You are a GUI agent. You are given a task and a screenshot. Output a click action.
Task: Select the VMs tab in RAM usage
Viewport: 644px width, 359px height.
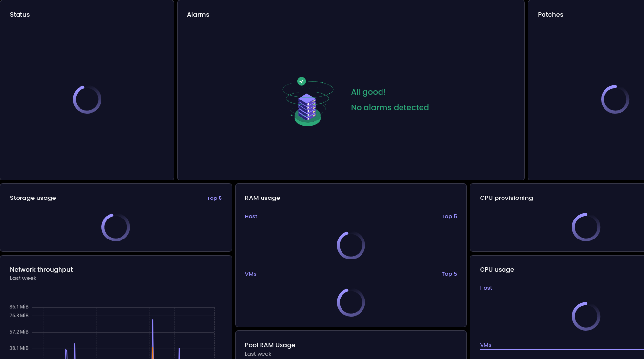[x=250, y=274]
